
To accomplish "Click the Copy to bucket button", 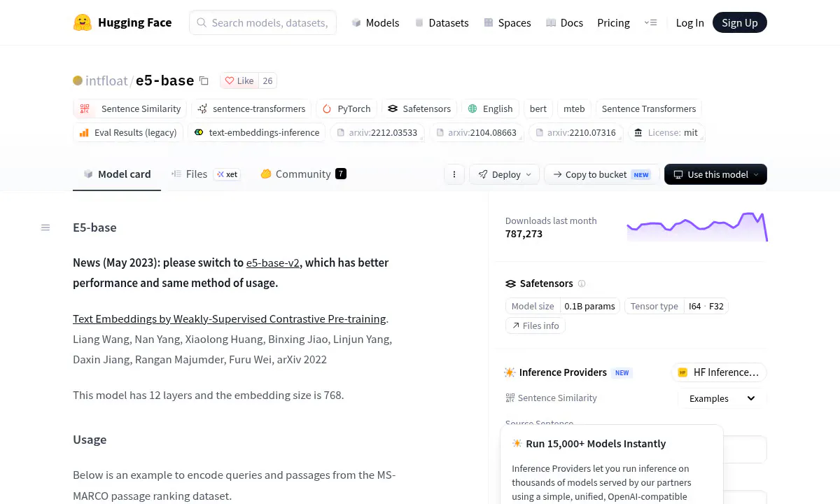I will (x=602, y=174).
